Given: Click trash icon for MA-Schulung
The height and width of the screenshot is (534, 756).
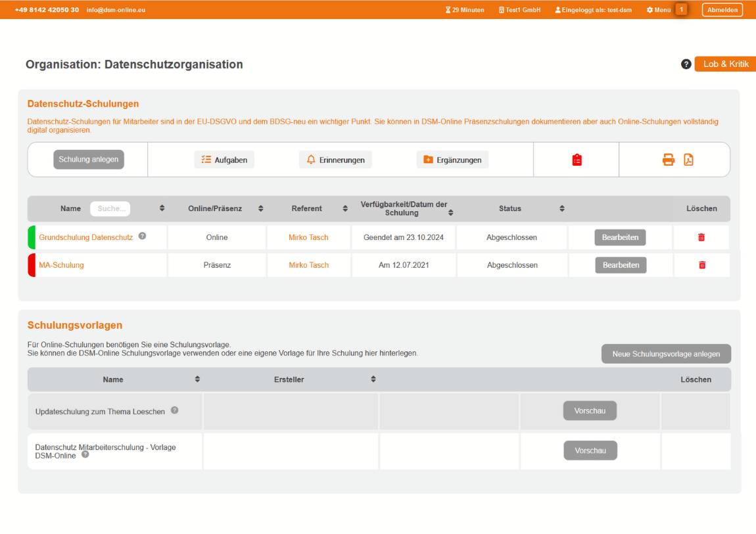Looking at the screenshot, I should [701, 265].
